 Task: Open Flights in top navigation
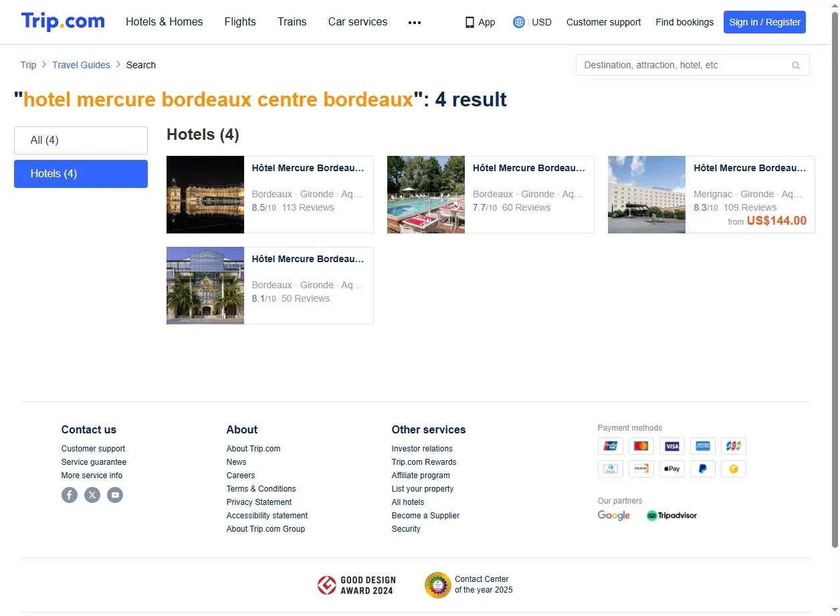pyautogui.click(x=240, y=22)
